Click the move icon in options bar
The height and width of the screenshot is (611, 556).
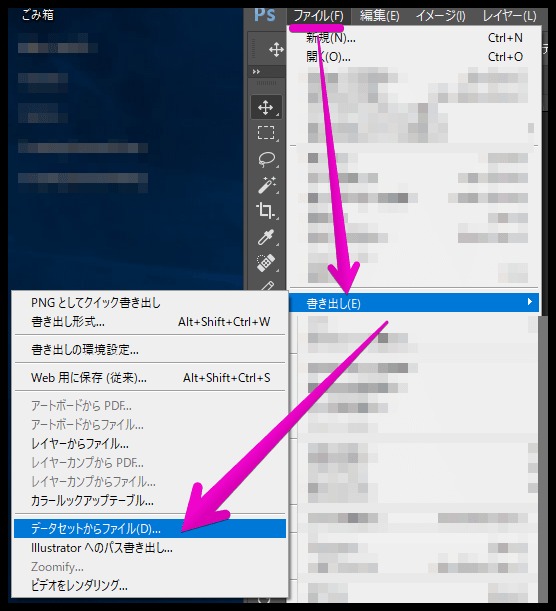[276, 50]
